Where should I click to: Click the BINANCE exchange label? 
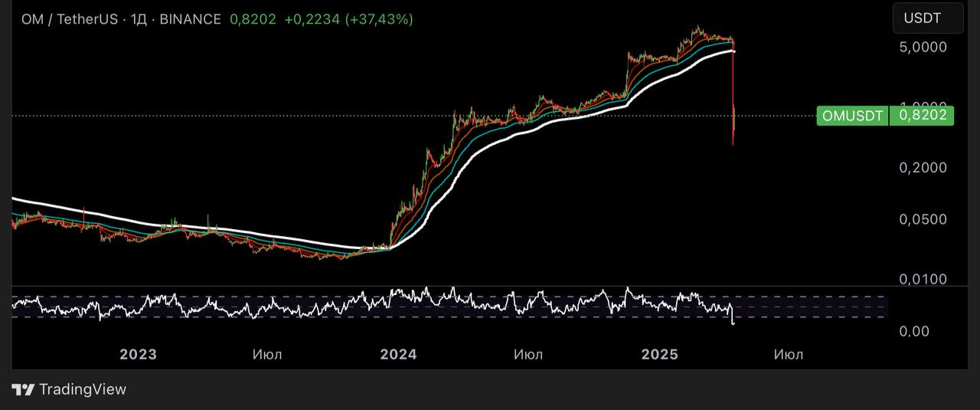click(x=190, y=19)
